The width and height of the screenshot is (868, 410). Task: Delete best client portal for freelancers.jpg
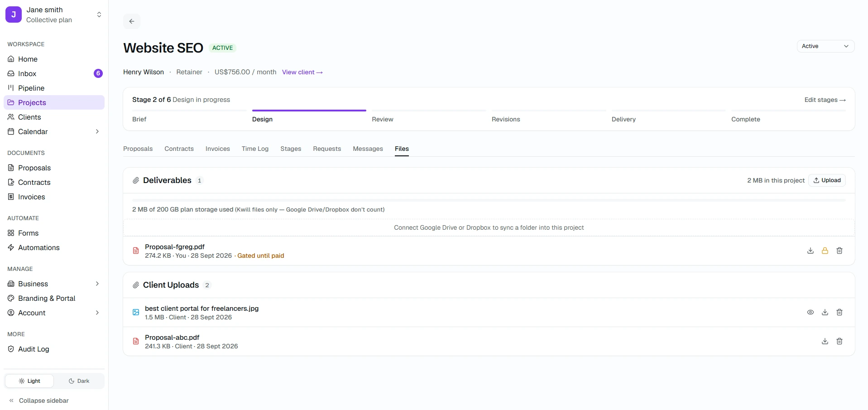click(839, 312)
